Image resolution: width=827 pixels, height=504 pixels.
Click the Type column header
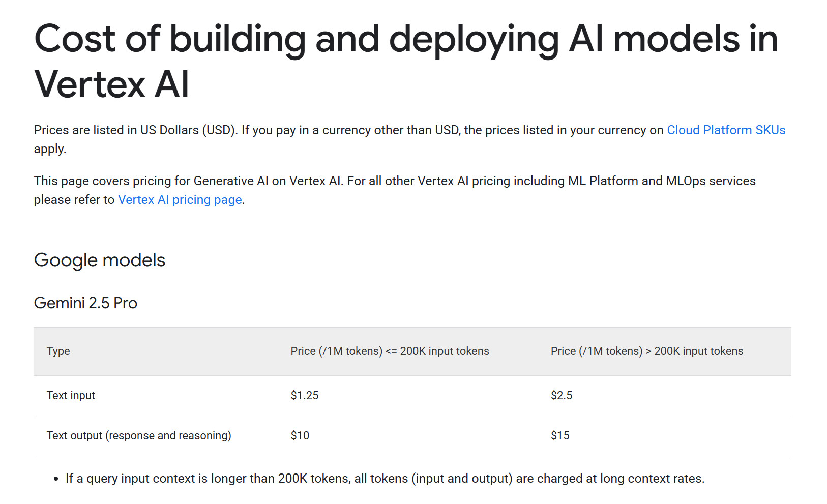pyautogui.click(x=58, y=351)
